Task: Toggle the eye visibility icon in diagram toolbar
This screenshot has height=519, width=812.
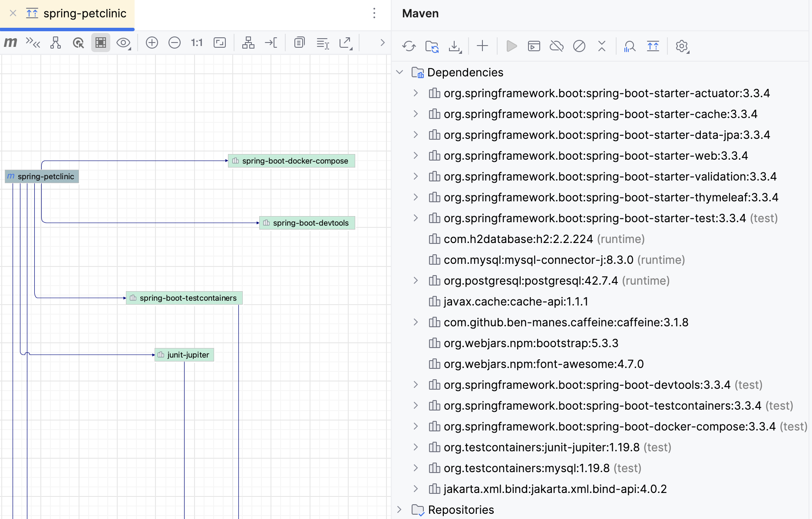Action: tap(123, 43)
